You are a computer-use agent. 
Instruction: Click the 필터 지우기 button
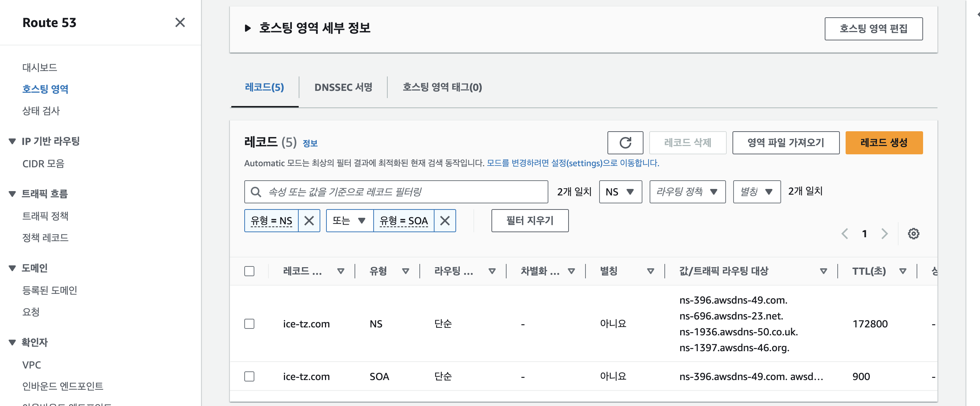[530, 221]
